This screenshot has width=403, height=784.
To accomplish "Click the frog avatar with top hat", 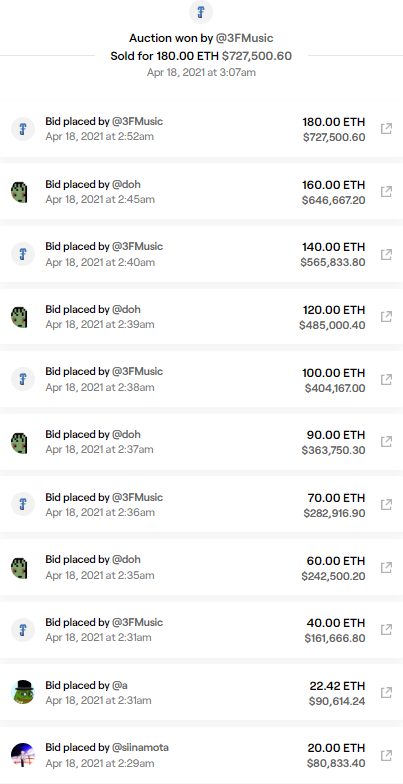I will (23, 692).
